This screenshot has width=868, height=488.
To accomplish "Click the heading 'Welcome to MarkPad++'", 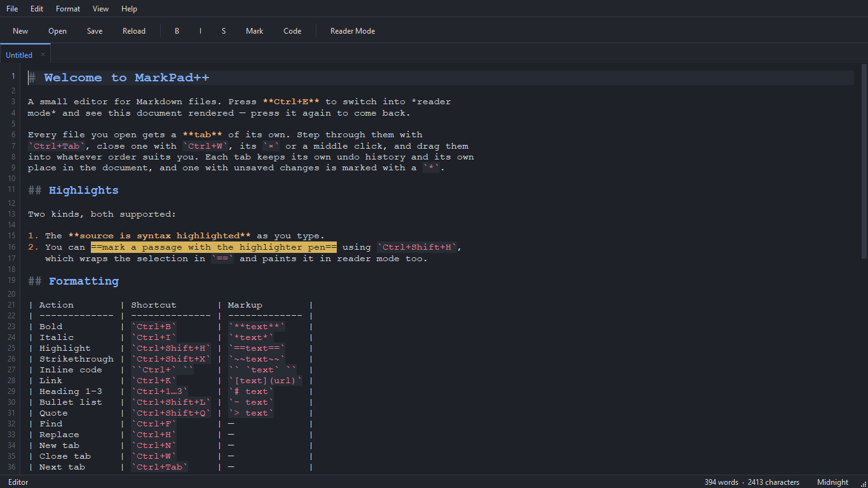I will pyautogui.click(x=126, y=78).
